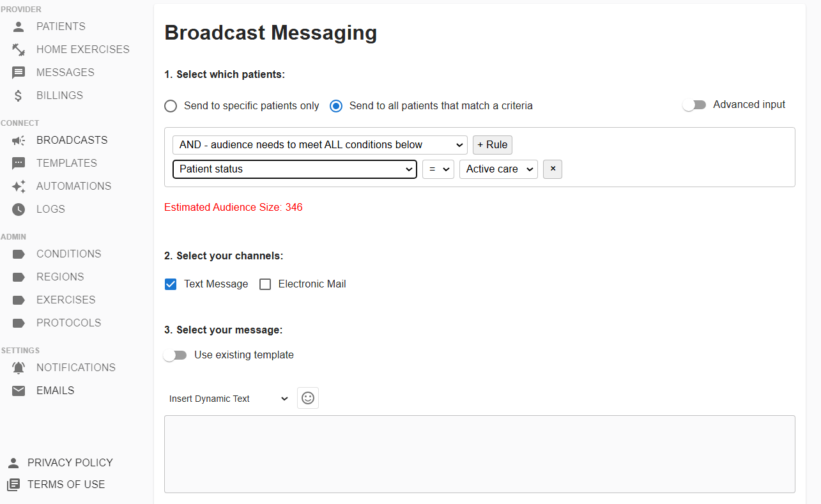Viewport: 821px width, 504px height.
Task: Open Automations sparkle icon
Action: pos(19,187)
